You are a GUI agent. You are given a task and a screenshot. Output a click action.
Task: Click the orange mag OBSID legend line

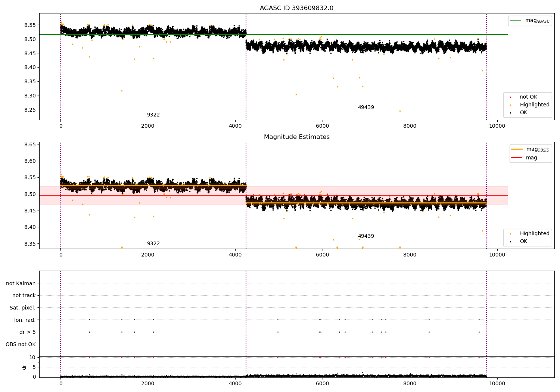point(517,149)
